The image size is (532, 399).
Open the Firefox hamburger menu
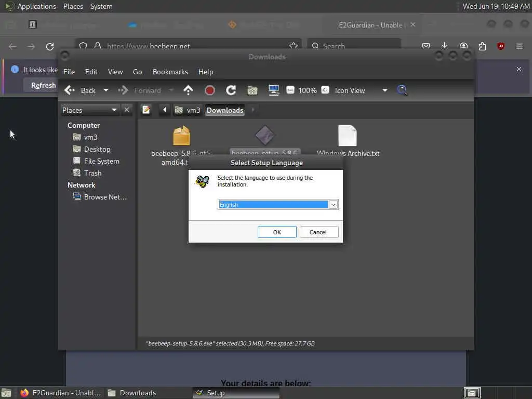[x=520, y=46]
